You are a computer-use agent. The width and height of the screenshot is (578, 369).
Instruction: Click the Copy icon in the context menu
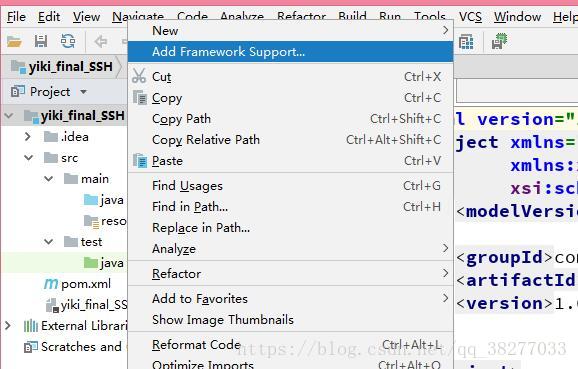point(140,97)
